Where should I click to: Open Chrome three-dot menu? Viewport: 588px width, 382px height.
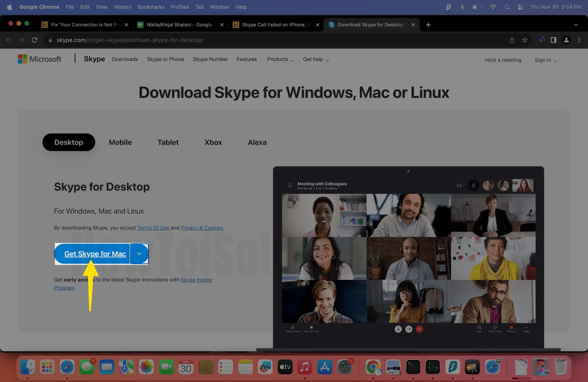[579, 40]
